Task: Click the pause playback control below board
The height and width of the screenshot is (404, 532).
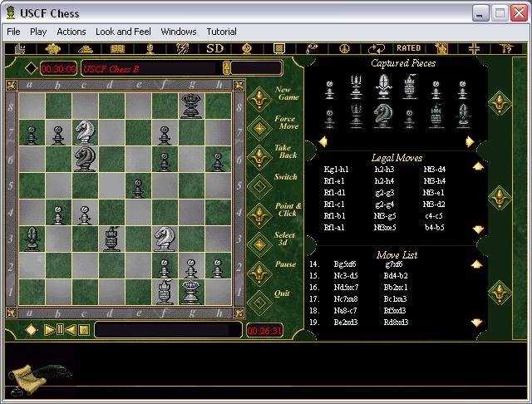Action: pyautogui.click(x=61, y=330)
